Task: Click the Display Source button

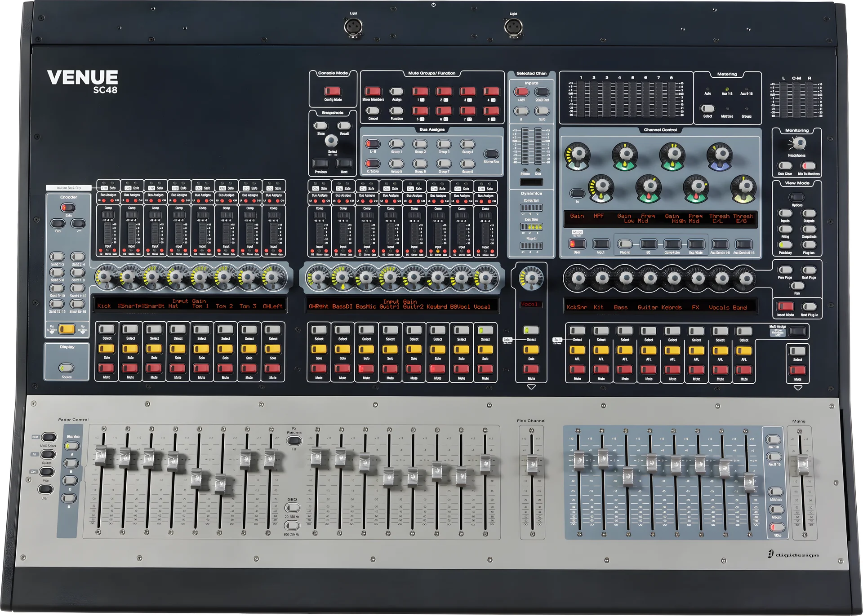Action: click(67, 368)
